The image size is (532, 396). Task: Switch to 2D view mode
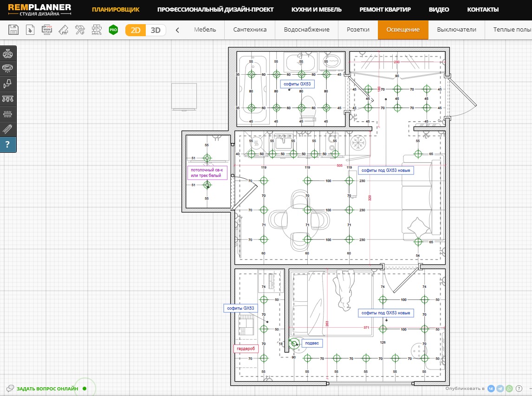pos(136,30)
